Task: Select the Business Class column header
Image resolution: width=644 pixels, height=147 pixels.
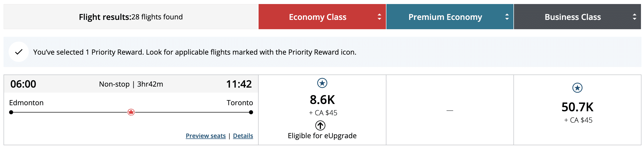Action: point(573,17)
